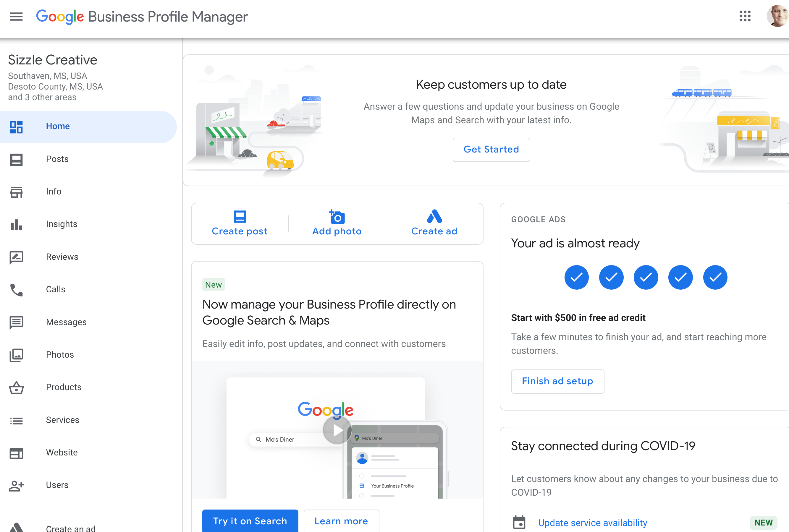Click the Finish ad setup button

(557, 381)
